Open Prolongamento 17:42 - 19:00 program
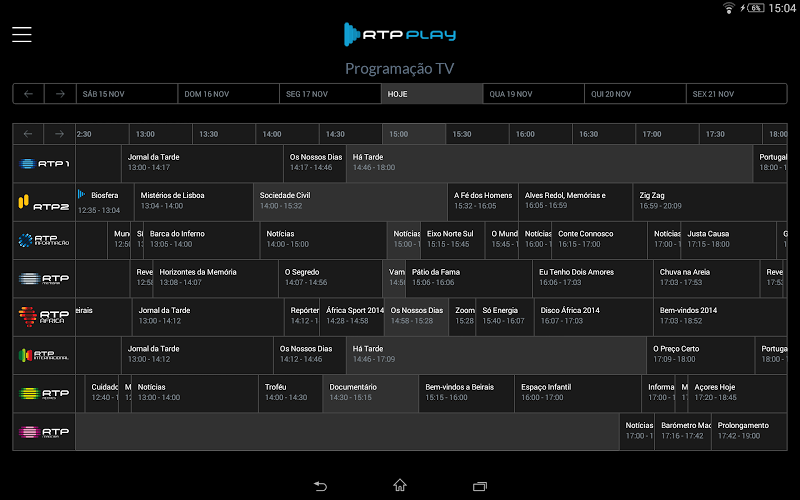Viewport: 800px width, 500px height. click(749, 432)
